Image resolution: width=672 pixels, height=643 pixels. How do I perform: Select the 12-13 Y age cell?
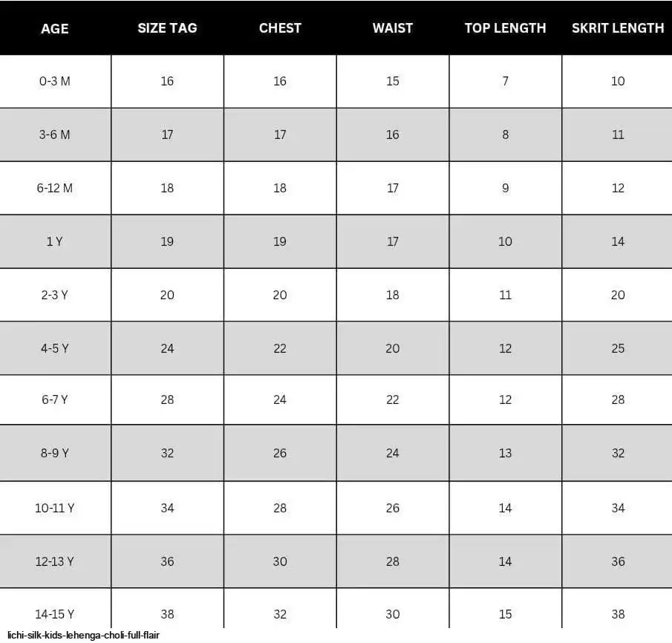(x=55, y=561)
